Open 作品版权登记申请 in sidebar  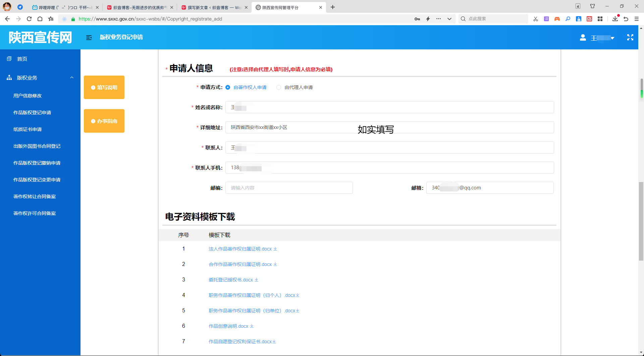pyautogui.click(x=32, y=113)
